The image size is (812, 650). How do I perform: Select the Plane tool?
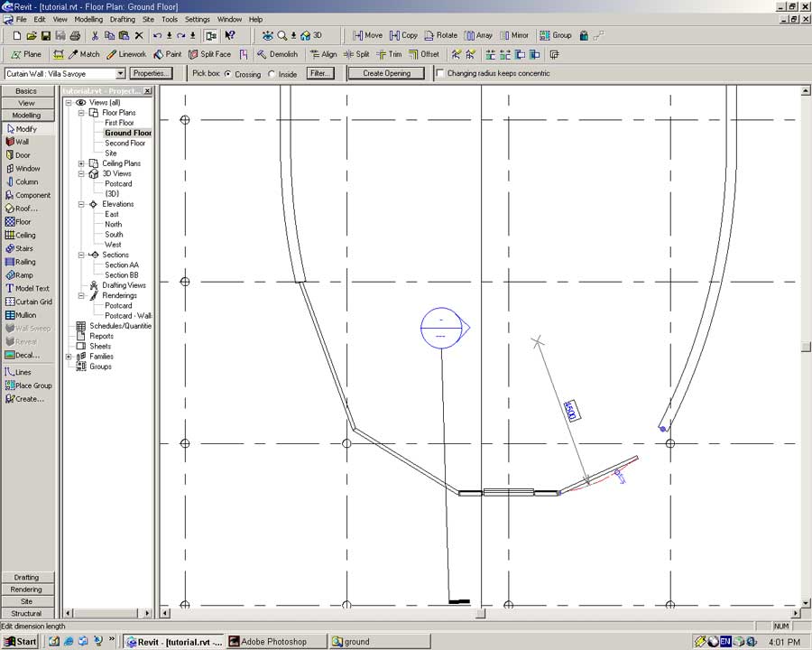tap(26, 54)
